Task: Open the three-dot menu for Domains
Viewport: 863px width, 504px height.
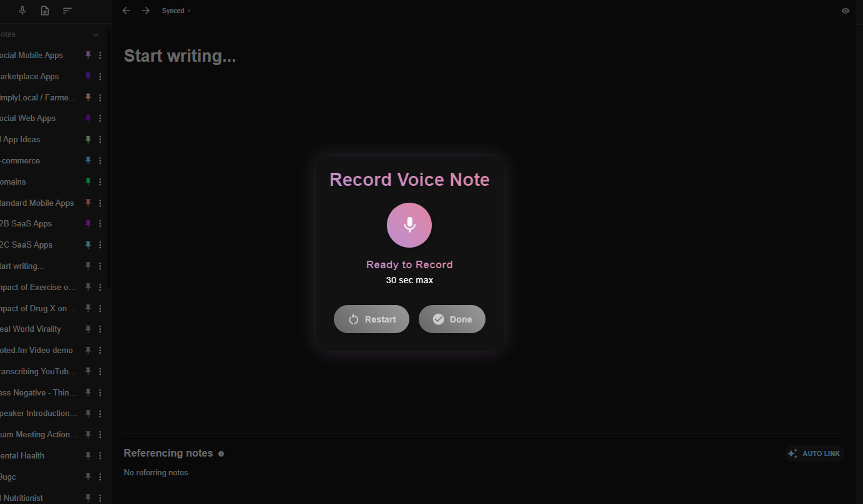Action: 100,182
